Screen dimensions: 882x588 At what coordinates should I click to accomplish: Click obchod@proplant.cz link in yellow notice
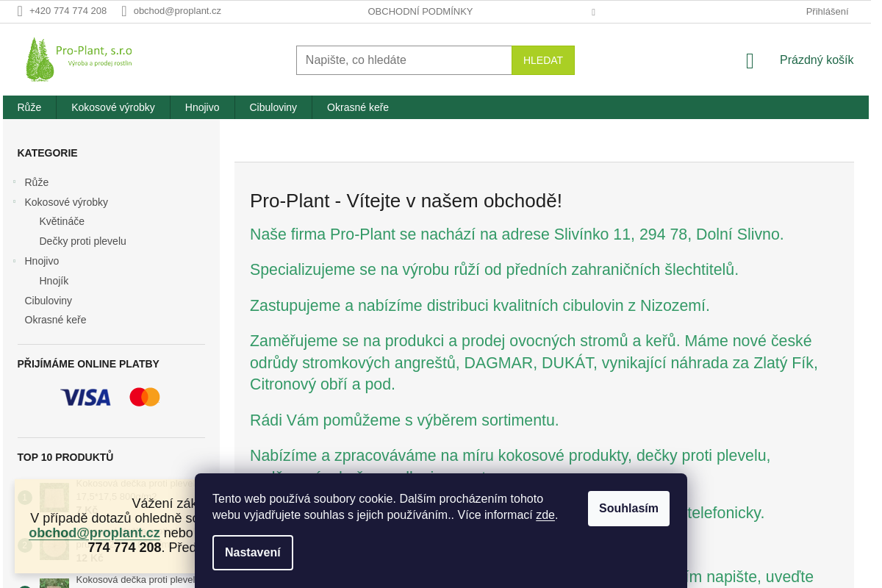(x=95, y=533)
